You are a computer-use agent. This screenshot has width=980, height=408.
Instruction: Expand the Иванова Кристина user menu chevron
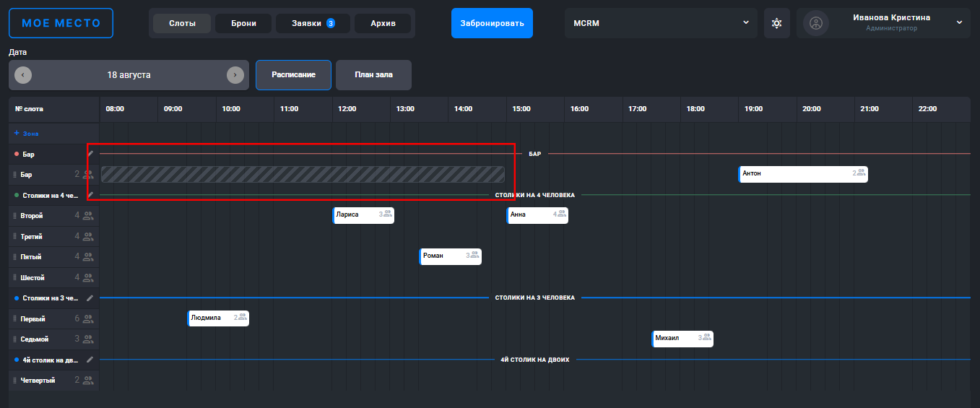[959, 22]
